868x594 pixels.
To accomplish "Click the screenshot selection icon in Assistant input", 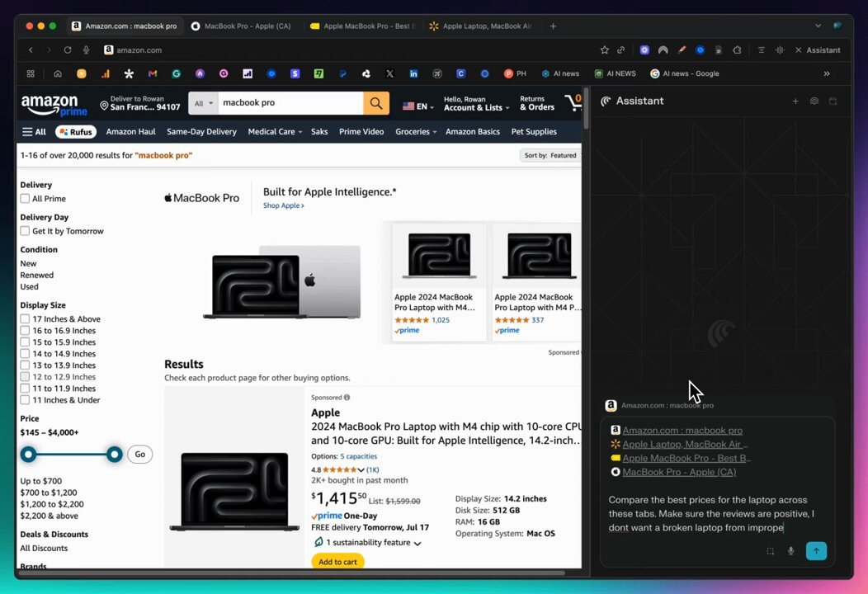I will [770, 551].
